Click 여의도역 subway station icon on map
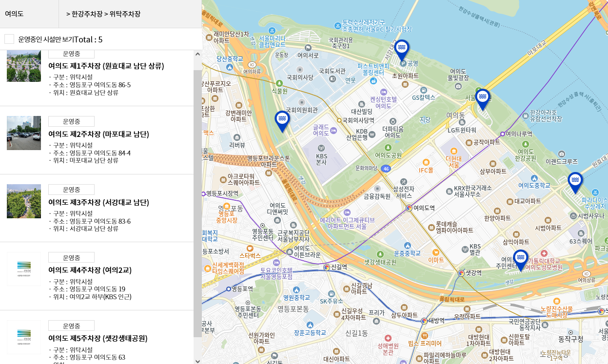This screenshot has width=608, height=364. [x=409, y=208]
